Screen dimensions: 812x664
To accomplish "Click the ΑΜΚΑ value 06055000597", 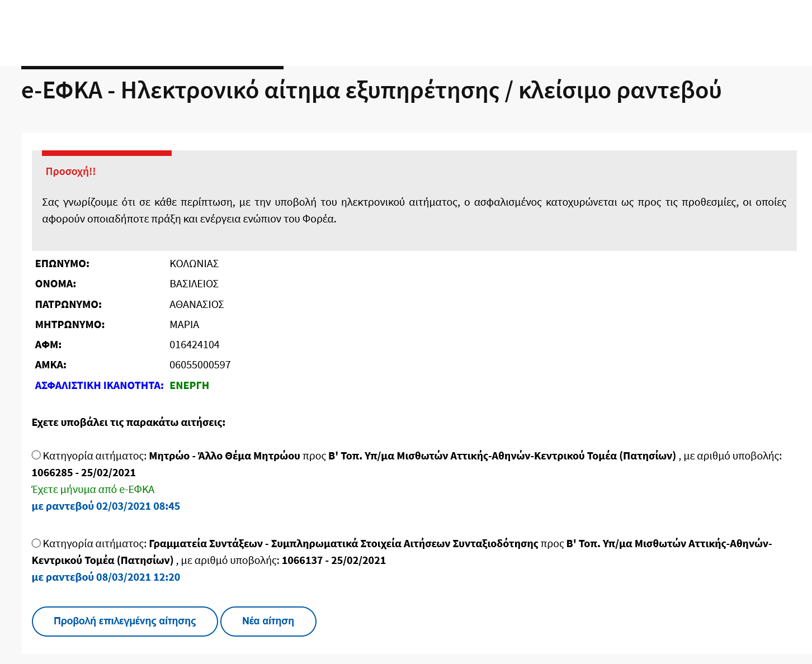I will (200, 365).
